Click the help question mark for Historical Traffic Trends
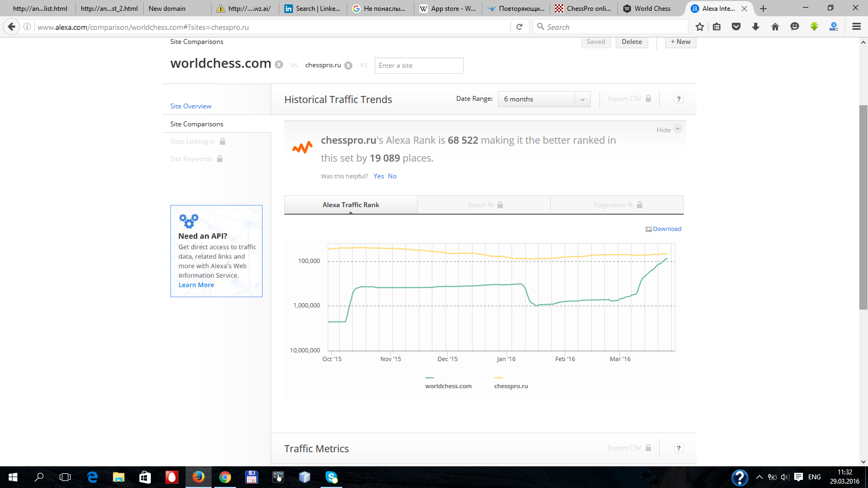868x488 pixels. tap(678, 99)
